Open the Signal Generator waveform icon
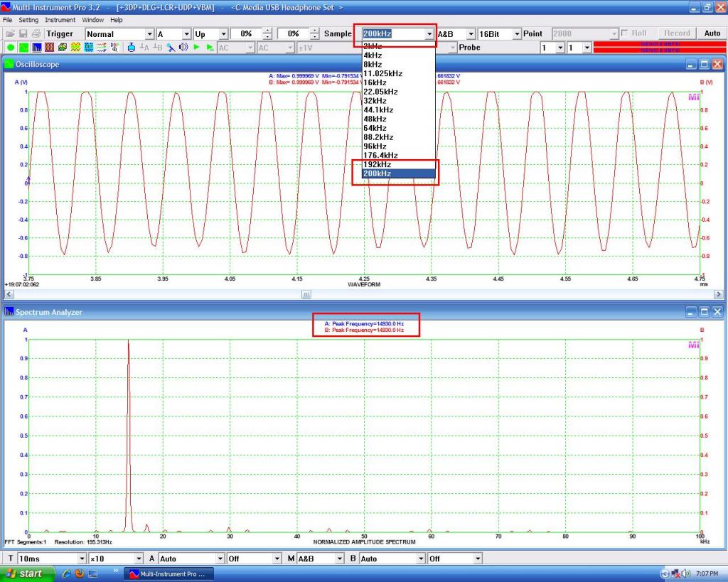The width and height of the screenshot is (728, 582). (x=75, y=48)
